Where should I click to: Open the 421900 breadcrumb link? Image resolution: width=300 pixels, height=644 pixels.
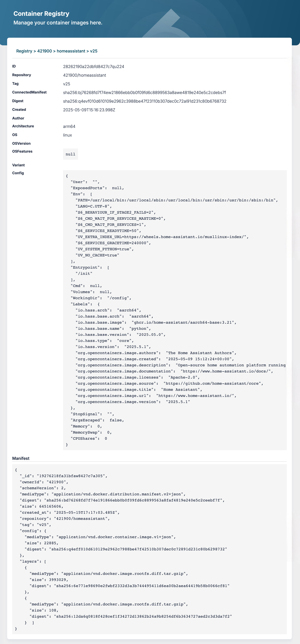pyautogui.click(x=44, y=51)
